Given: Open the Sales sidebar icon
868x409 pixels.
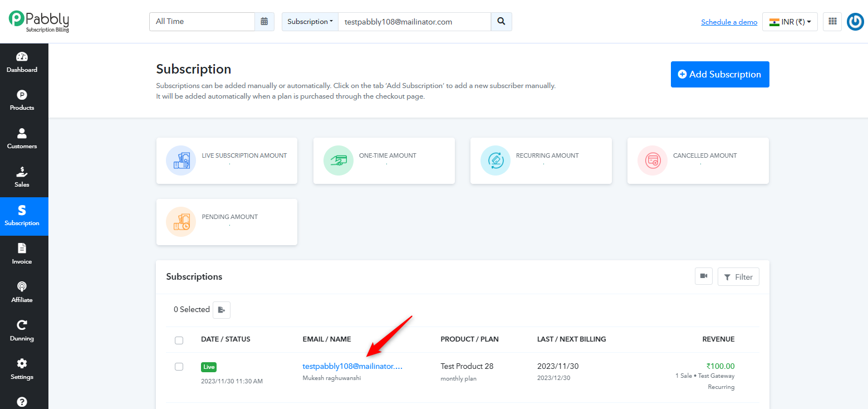Looking at the screenshot, I should [22, 172].
